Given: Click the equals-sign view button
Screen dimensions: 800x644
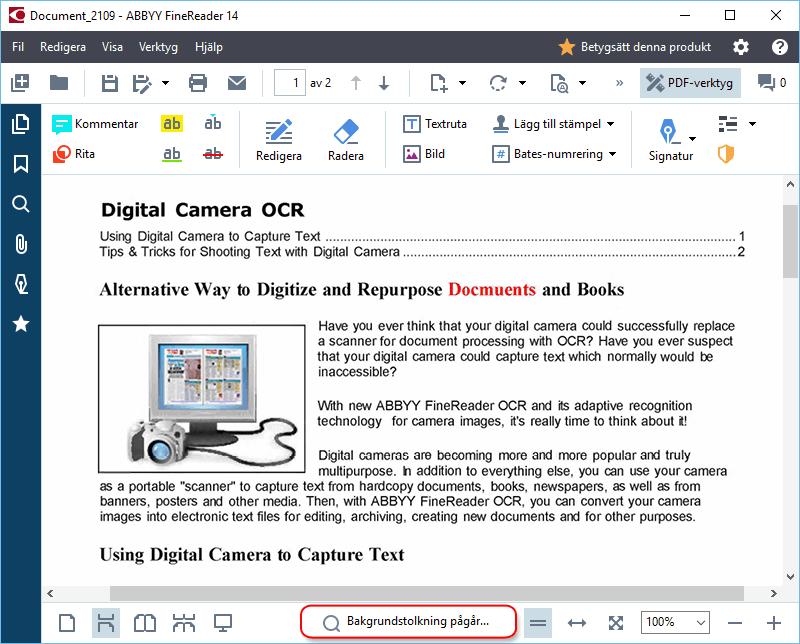Looking at the screenshot, I should tap(538, 623).
